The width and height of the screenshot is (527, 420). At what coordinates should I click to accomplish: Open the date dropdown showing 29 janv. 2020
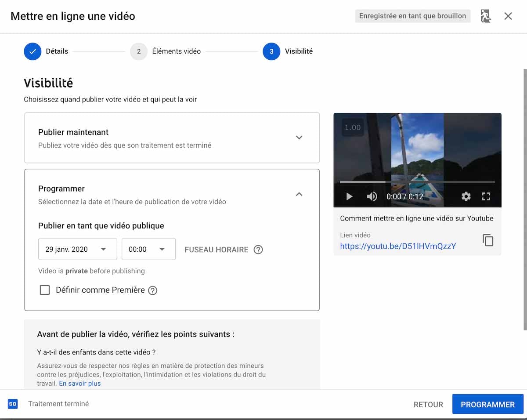click(x=78, y=249)
